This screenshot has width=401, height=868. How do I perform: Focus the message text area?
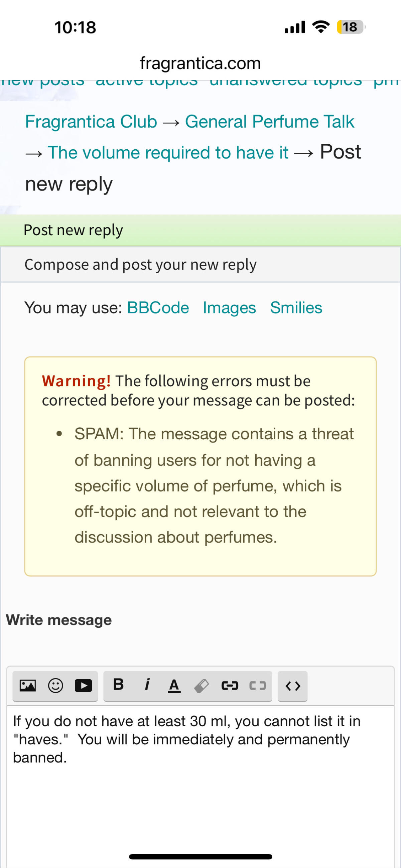click(x=200, y=785)
